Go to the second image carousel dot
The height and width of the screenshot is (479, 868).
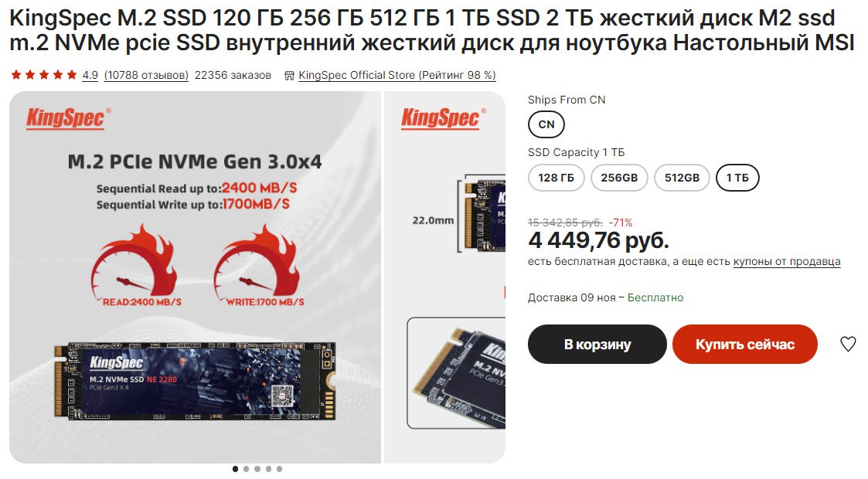click(x=247, y=469)
